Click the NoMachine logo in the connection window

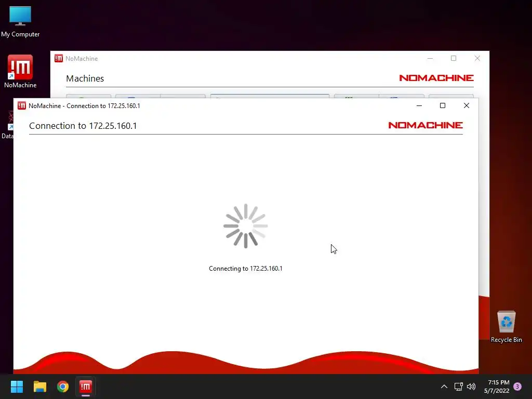[425, 125]
